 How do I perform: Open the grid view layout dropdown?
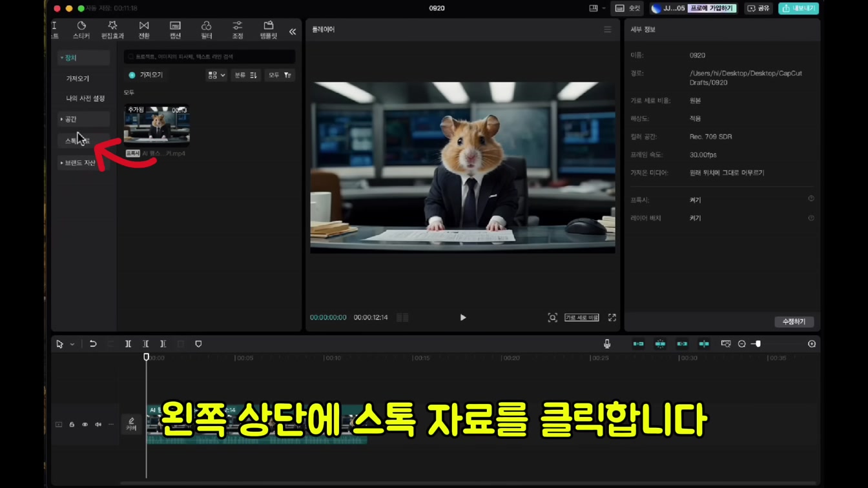coord(216,76)
